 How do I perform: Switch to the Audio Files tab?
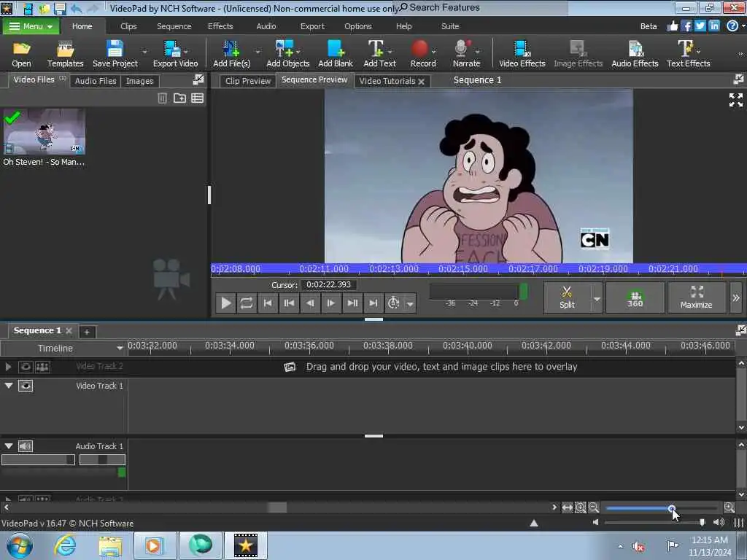click(x=96, y=81)
